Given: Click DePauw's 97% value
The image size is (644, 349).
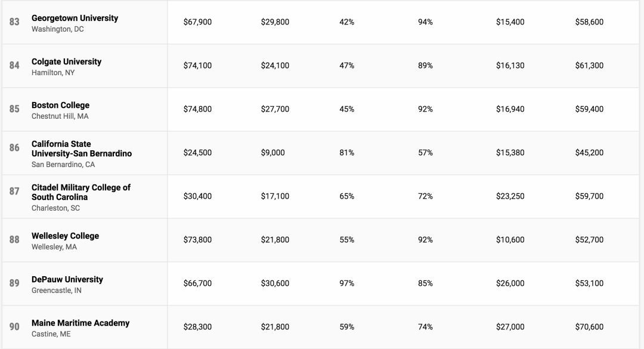Looking at the screenshot, I should coord(346,283).
